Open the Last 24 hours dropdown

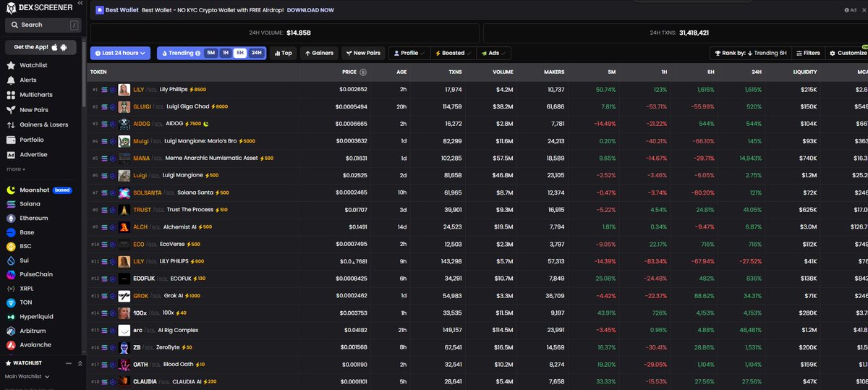click(120, 53)
